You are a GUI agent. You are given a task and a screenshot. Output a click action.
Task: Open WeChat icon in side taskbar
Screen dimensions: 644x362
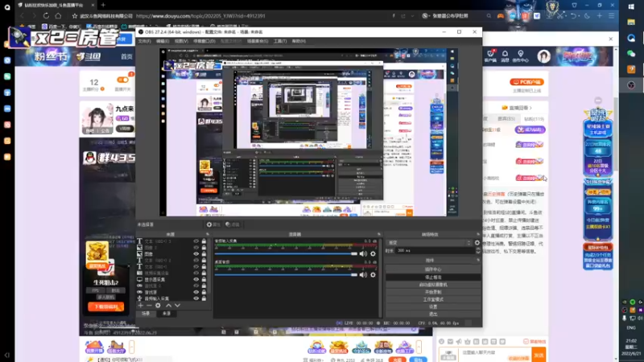pos(631,53)
